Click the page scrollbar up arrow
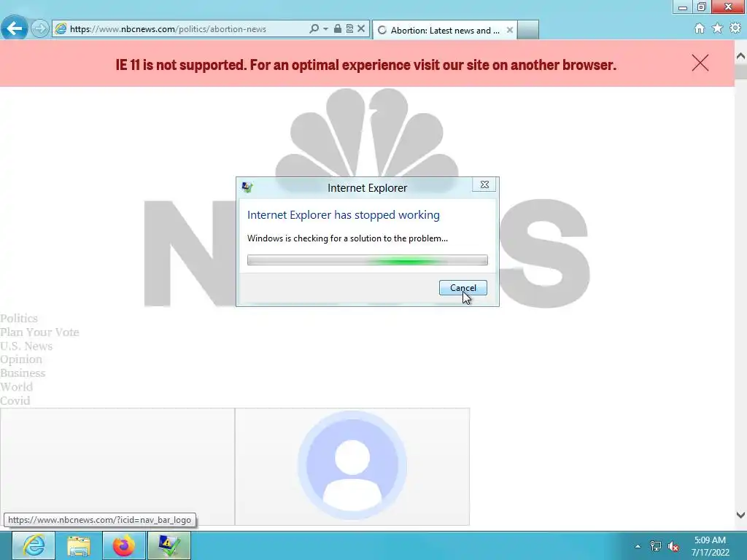The width and height of the screenshot is (747, 560). click(x=741, y=56)
